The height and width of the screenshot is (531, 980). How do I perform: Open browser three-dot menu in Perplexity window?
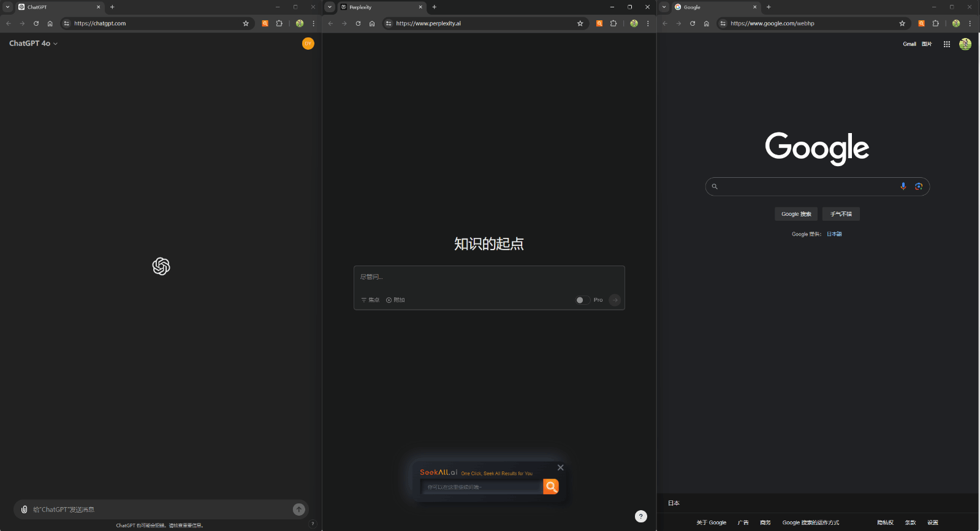[x=648, y=23]
